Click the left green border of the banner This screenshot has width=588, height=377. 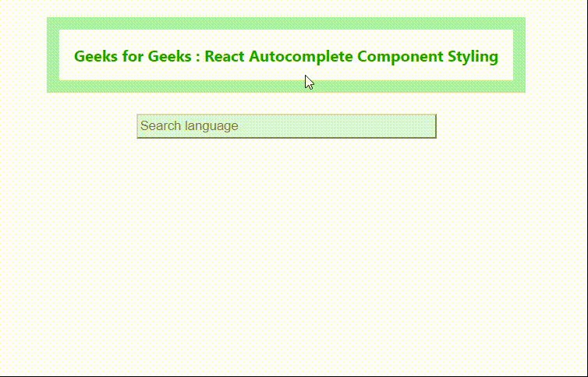point(53,55)
